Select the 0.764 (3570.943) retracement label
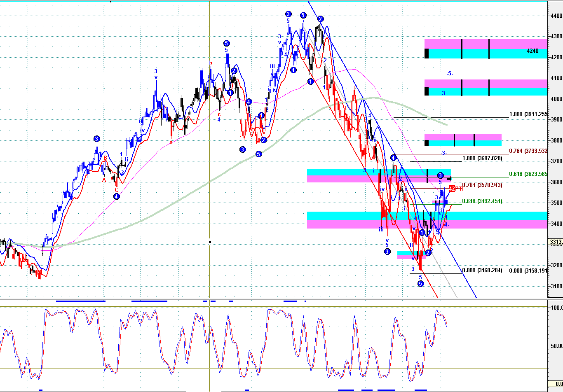This screenshot has height=392, width=563. tap(482, 185)
